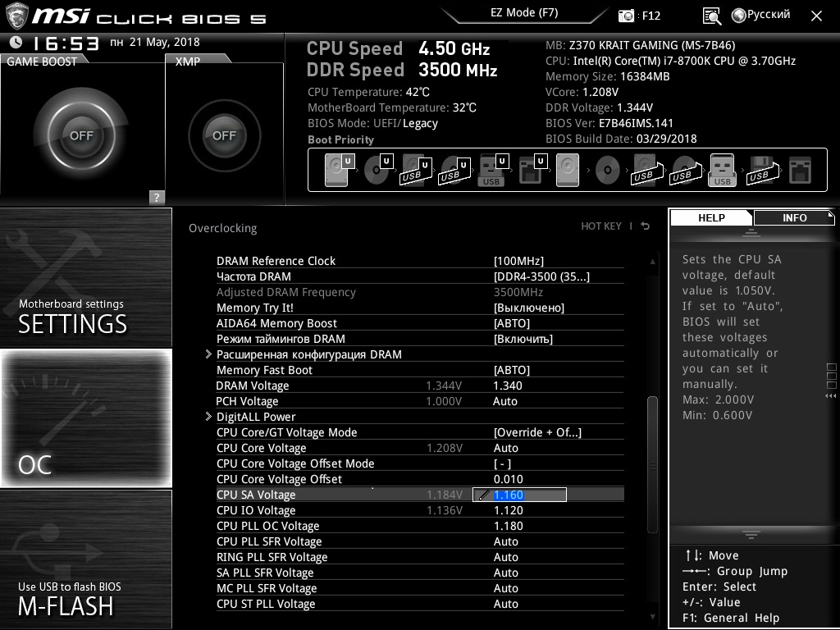Open the search magnifier icon
The width and height of the screenshot is (840, 630).
[712, 16]
